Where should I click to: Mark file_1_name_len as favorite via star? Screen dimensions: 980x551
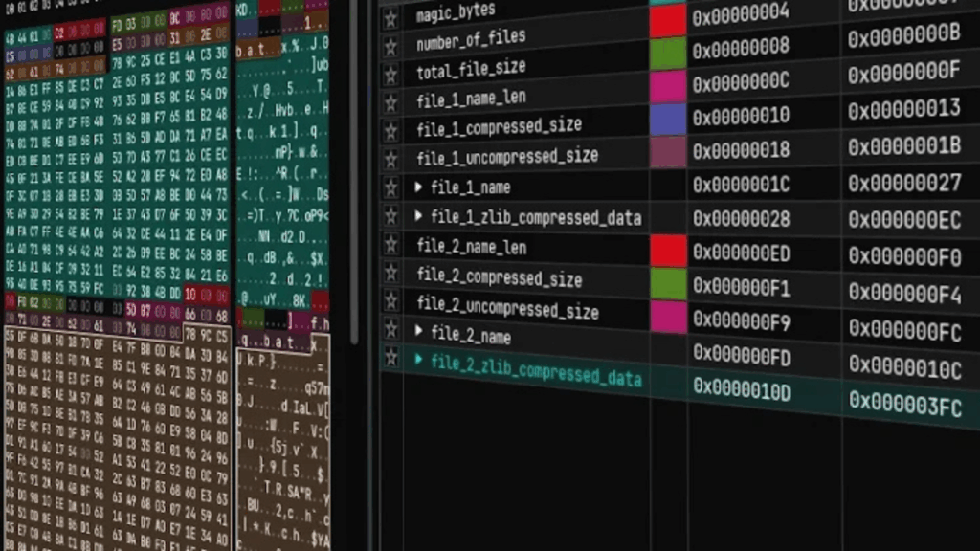tap(390, 101)
